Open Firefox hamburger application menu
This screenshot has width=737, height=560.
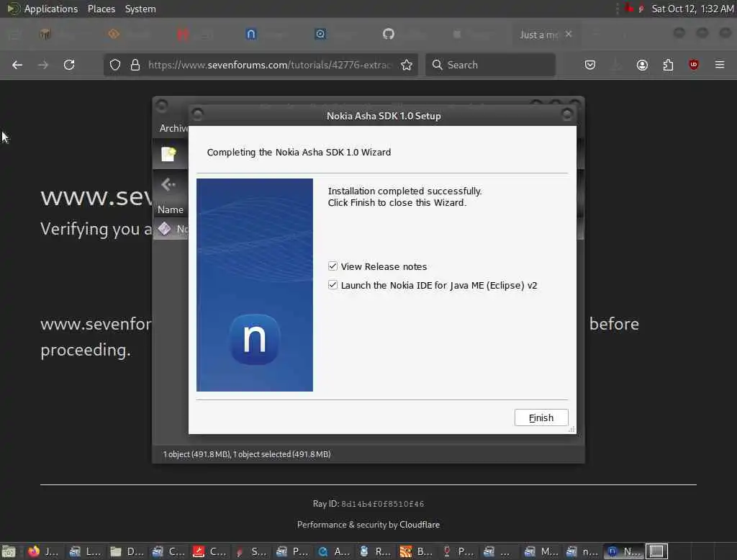[x=720, y=65]
